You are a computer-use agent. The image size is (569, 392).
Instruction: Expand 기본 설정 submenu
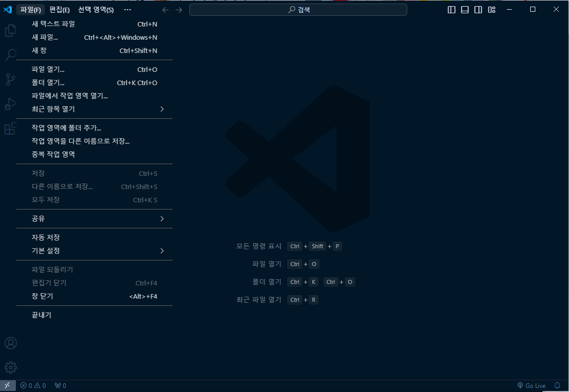94,251
